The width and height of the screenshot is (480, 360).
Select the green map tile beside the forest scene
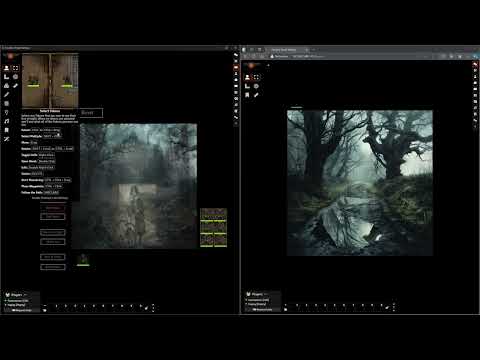pyautogui.click(x=213, y=228)
